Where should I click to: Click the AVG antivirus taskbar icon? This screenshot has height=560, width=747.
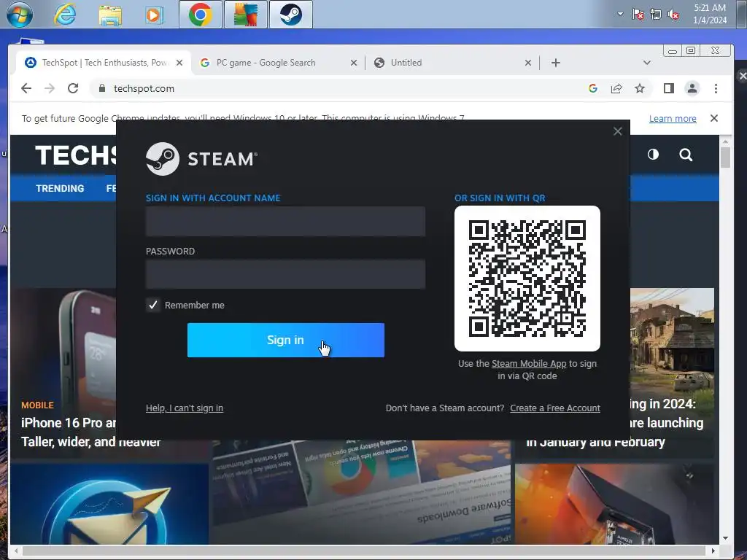point(246,15)
